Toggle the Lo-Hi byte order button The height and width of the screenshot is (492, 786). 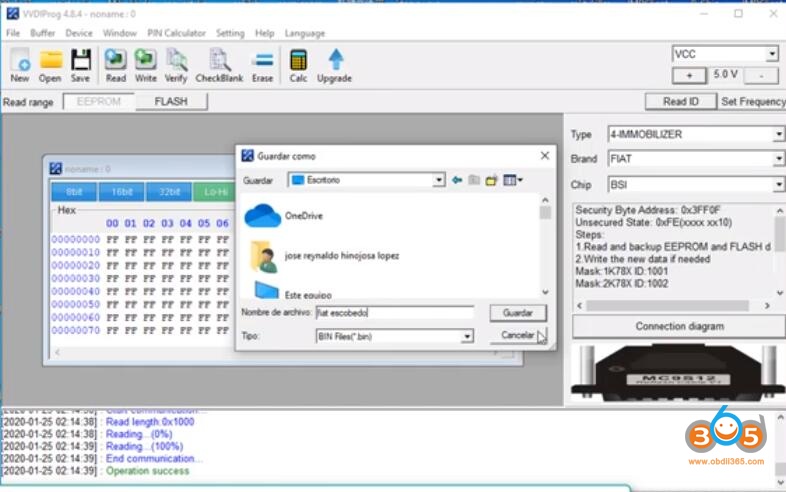(x=215, y=192)
